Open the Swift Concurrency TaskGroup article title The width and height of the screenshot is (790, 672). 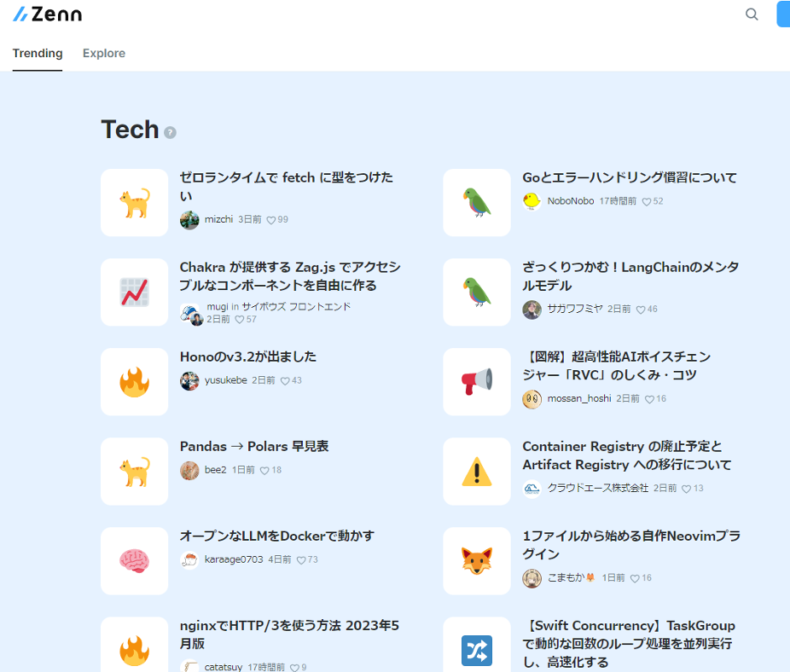[x=629, y=644]
